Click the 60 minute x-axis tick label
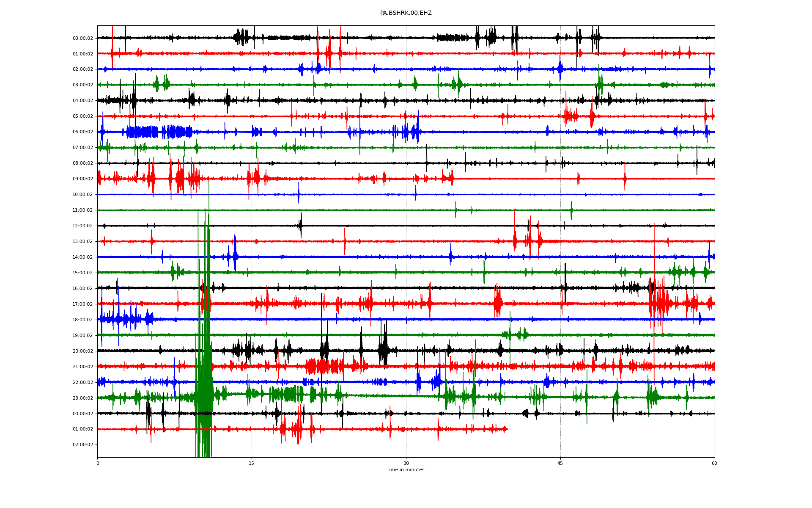Image resolution: width=812 pixels, height=508 pixels. click(x=714, y=463)
